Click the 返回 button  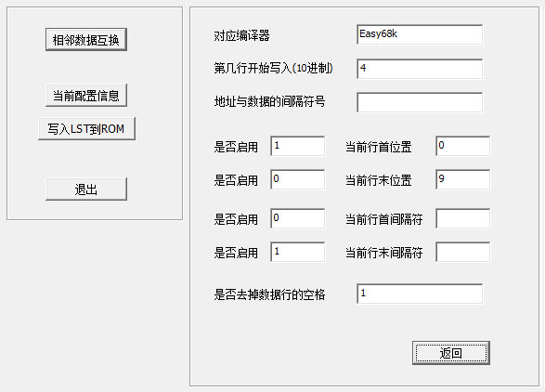click(451, 353)
